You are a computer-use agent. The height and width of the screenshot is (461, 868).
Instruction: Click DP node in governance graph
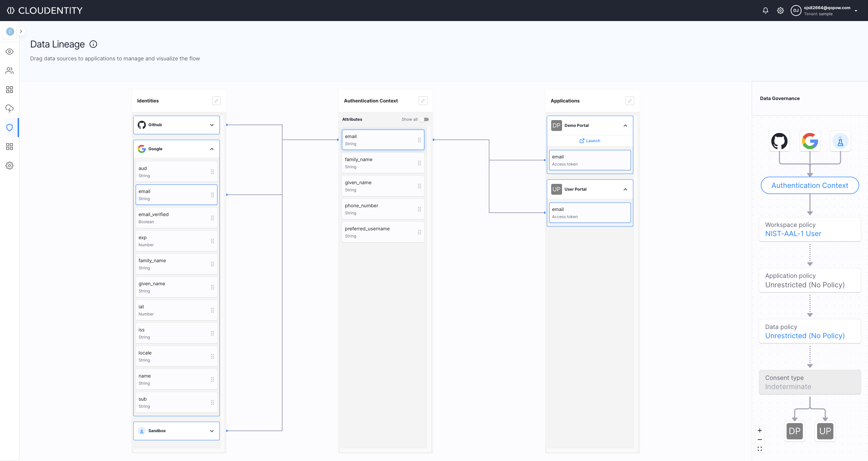794,431
